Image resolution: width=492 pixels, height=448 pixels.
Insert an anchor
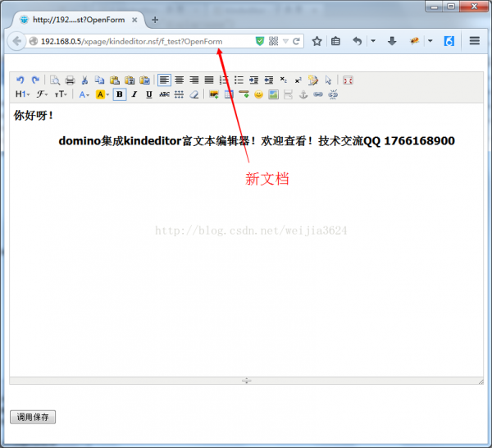[303, 94]
